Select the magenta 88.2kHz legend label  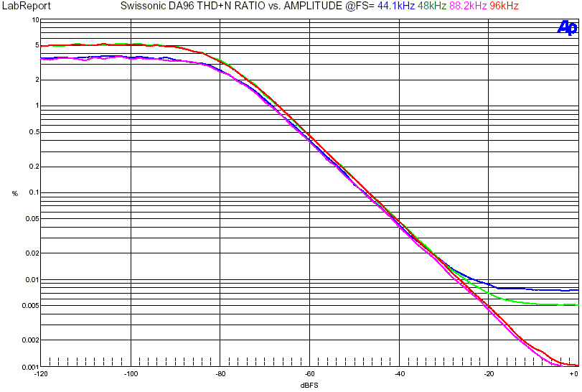[468, 6]
